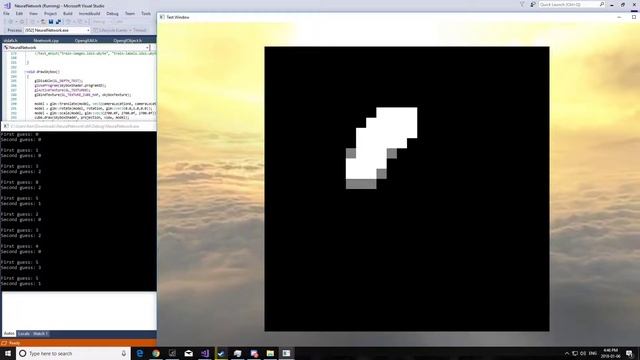Open the File menu in Visual Studio
Screen dimensions: 640x360
click(x=6, y=13)
